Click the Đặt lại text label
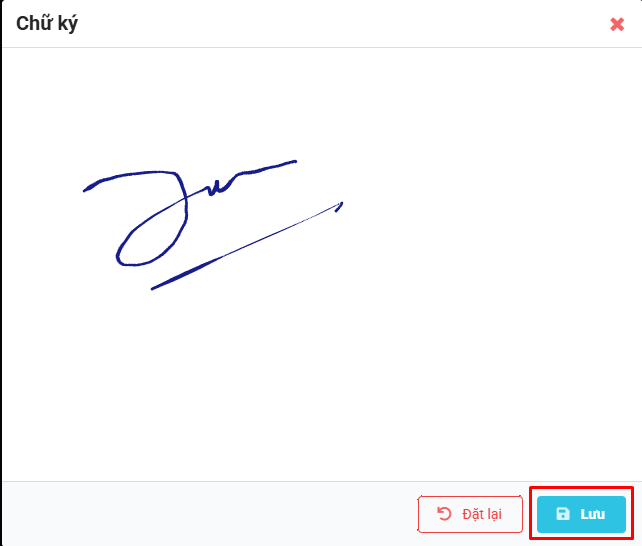Screen dimensions: 642x546 [482, 514]
